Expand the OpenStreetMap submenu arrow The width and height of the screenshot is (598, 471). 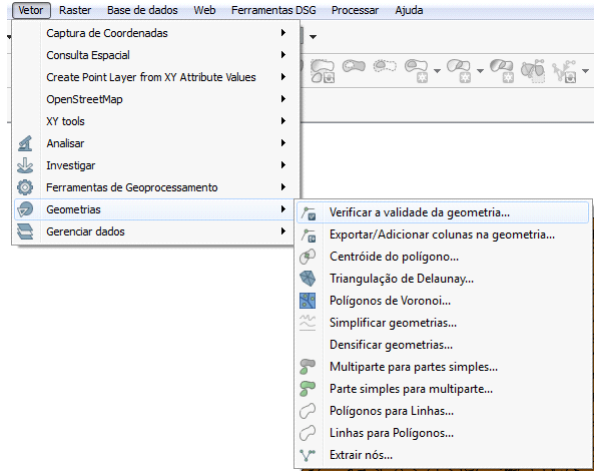coord(283,99)
